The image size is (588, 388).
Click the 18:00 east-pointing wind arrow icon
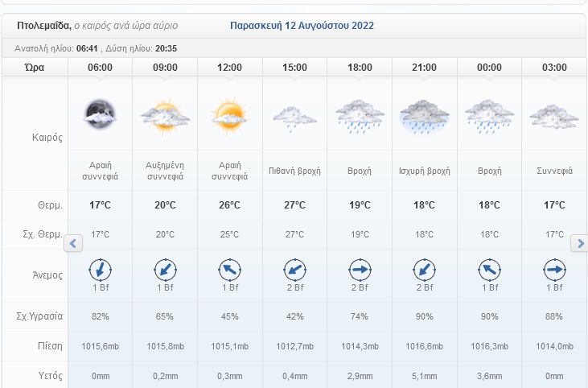click(x=360, y=268)
